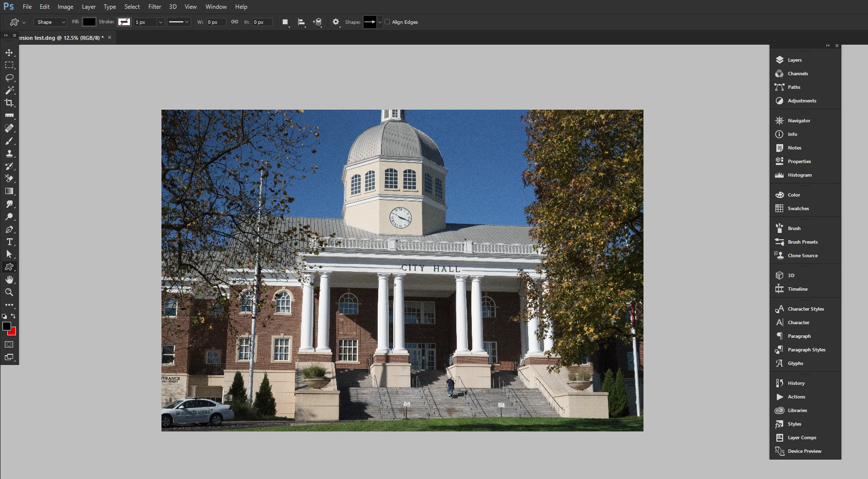Open the path operations dropdown
Viewport: 868px width, 479px height.
coord(286,22)
